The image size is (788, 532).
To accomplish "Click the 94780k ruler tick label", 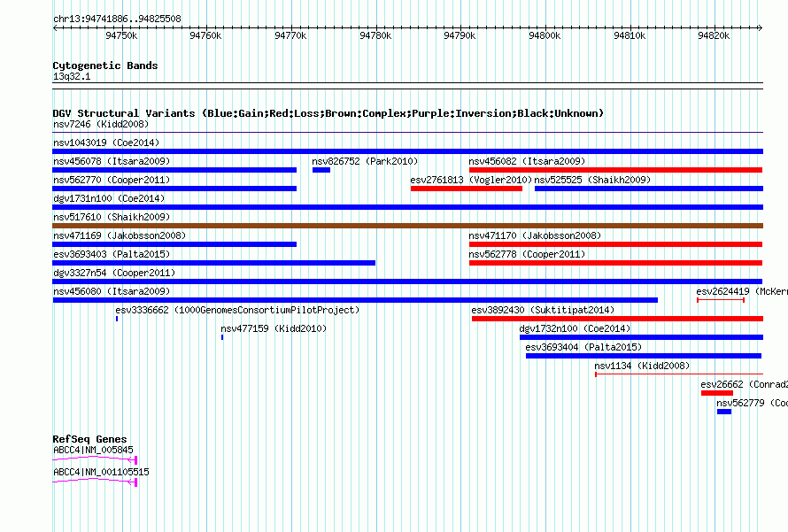I will [x=375, y=35].
